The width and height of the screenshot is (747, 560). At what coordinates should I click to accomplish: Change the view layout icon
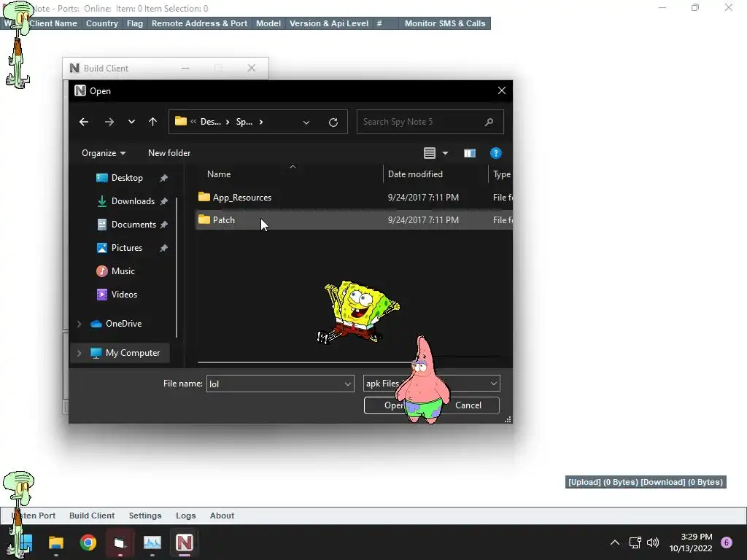pos(429,153)
